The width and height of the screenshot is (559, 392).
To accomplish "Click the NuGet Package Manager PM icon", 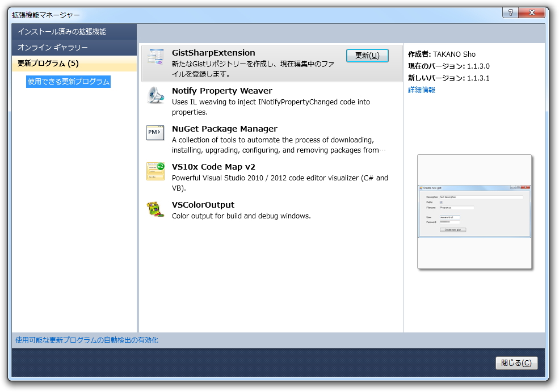I will (x=155, y=133).
